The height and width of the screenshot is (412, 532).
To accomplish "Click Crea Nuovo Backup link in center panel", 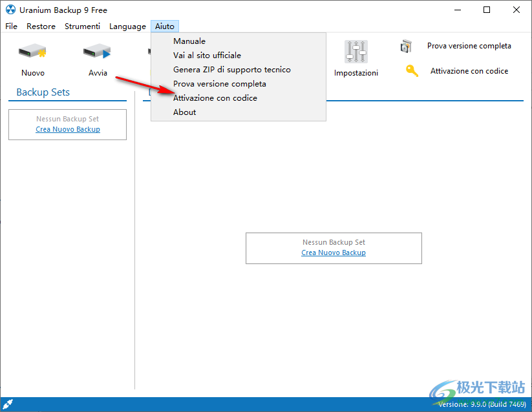I will coord(334,252).
